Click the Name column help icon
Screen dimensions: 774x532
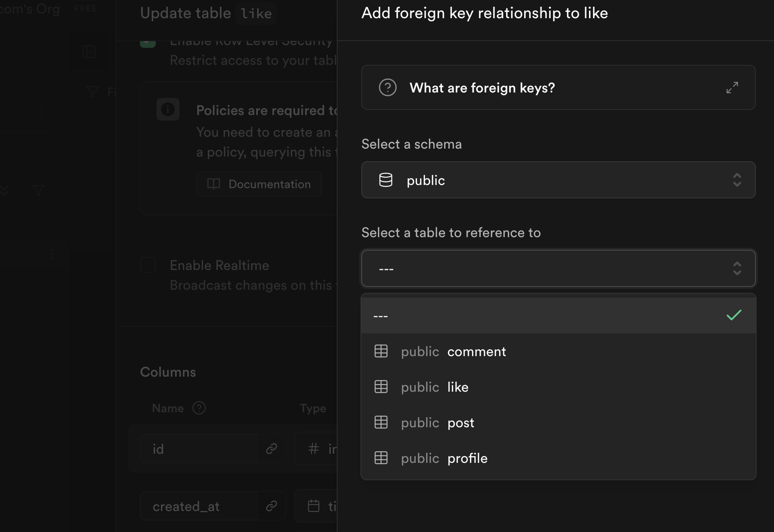199,408
